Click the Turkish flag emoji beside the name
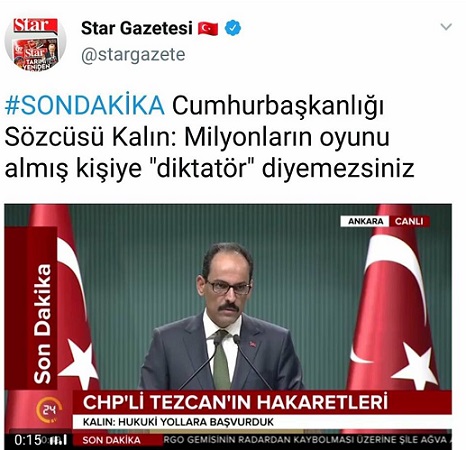Screen dimensions: 466x450 pos(208,29)
